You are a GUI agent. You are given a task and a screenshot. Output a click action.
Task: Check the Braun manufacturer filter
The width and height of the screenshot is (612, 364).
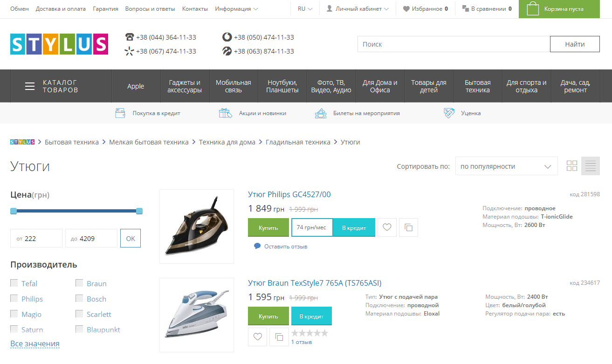79,283
